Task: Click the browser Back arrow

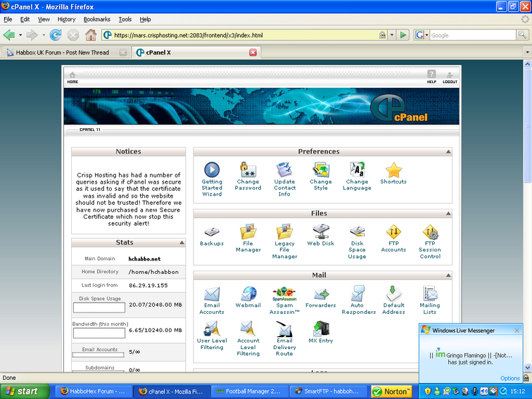Action: pyautogui.click(x=9, y=35)
